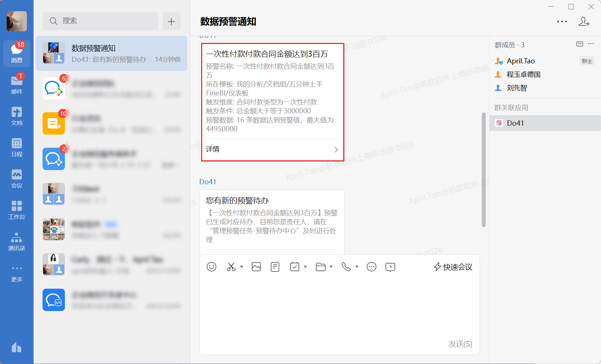Screen dimensions: 601x364
Task: Click the 群主 tag beside April.Tao
Action: coord(587,61)
